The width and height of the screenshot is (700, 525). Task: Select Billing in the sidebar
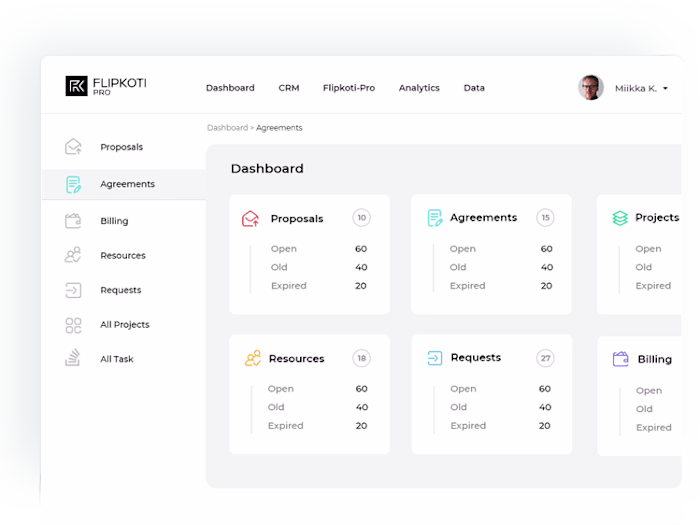(x=124, y=221)
